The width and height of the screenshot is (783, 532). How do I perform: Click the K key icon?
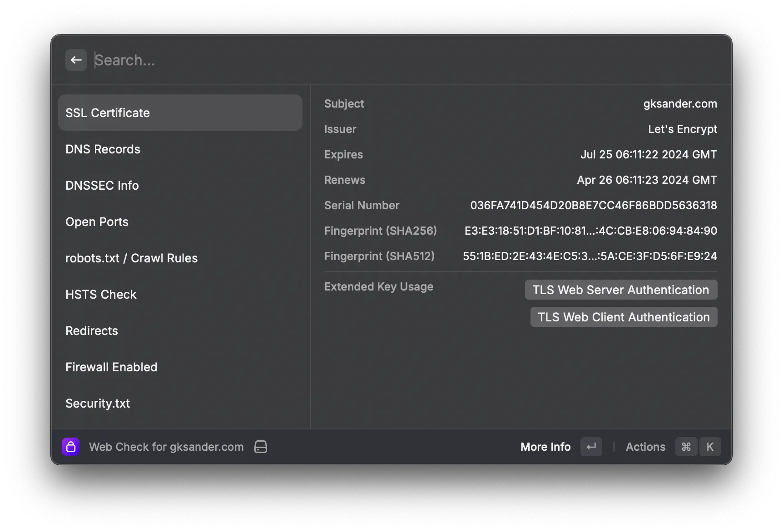pos(710,447)
